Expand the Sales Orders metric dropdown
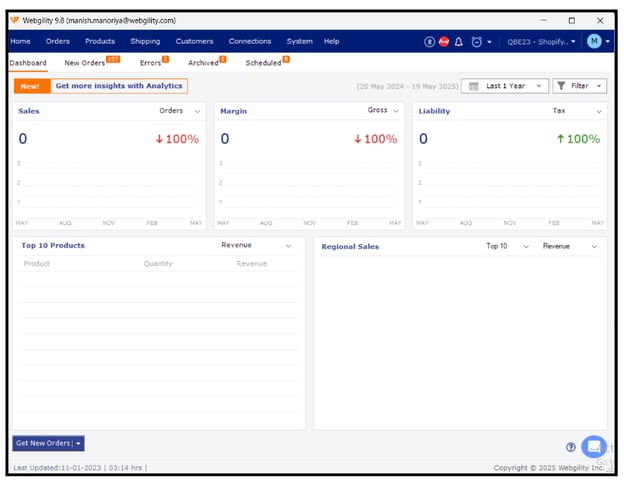The height and width of the screenshot is (482, 624). (180, 112)
